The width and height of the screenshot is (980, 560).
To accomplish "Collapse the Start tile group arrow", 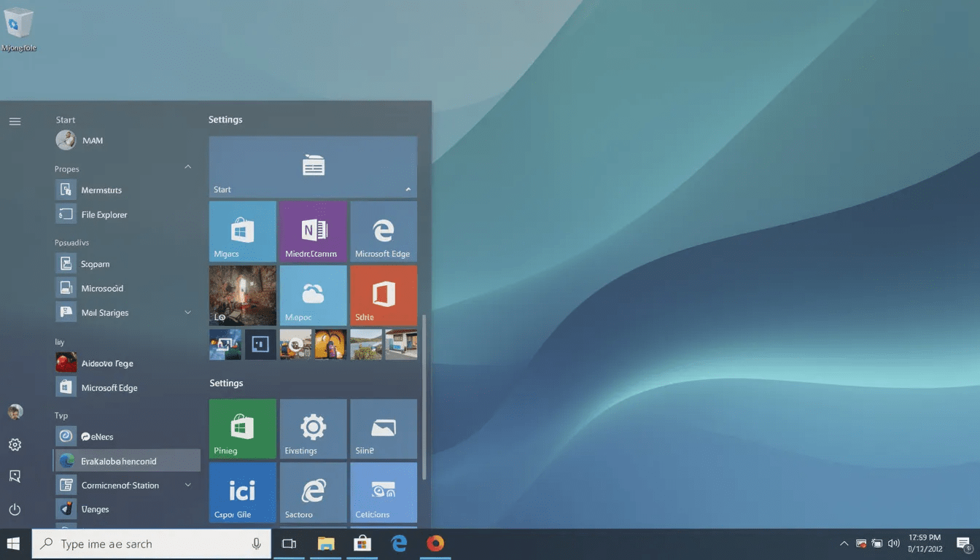I will coord(408,190).
